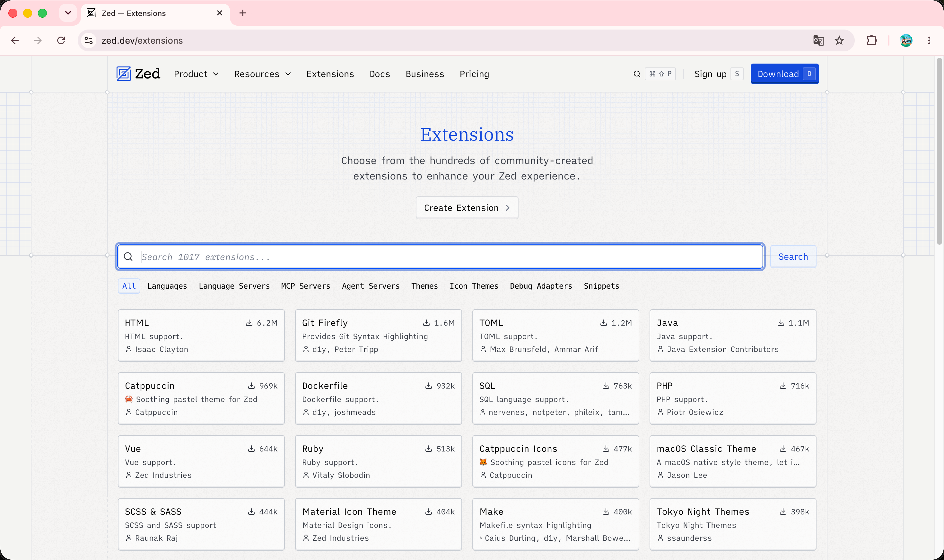The width and height of the screenshot is (944, 560).
Task: Select the All filter tab
Action: click(129, 286)
